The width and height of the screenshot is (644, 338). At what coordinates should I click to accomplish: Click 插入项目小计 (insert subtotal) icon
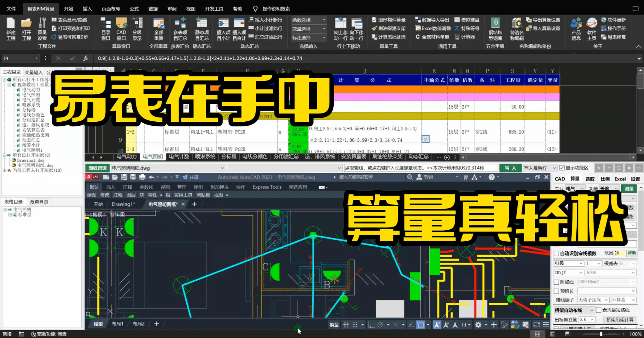tap(223, 23)
